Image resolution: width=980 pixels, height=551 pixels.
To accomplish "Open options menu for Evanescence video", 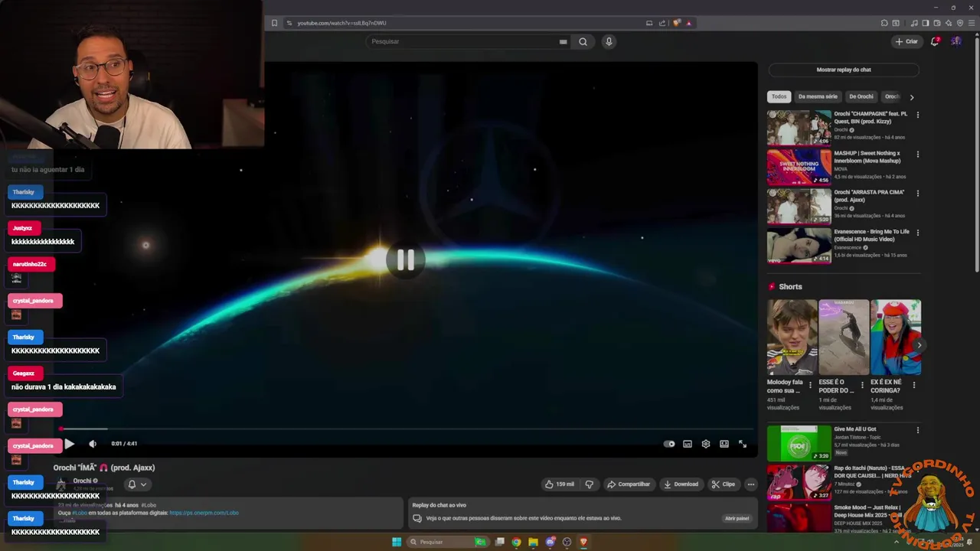I will (x=917, y=233).
